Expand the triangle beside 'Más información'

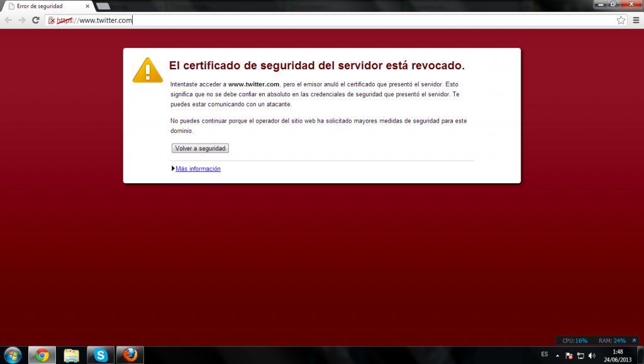(x=173, y=169)
